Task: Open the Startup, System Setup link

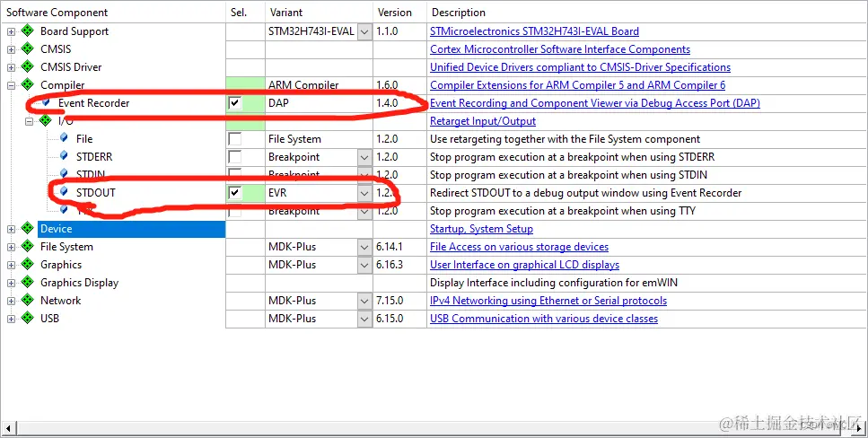Action: [482, 229]
